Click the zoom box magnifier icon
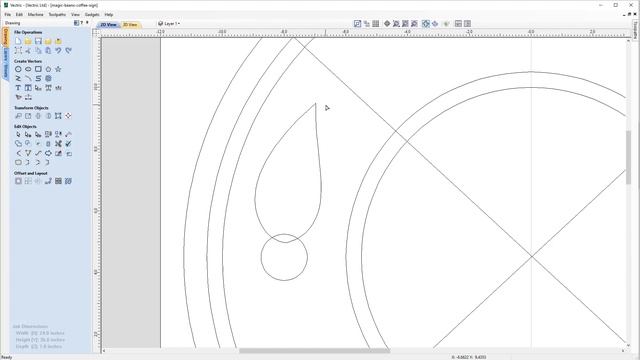The height and width of the screenshot is (360, 640). coord(396,24)
